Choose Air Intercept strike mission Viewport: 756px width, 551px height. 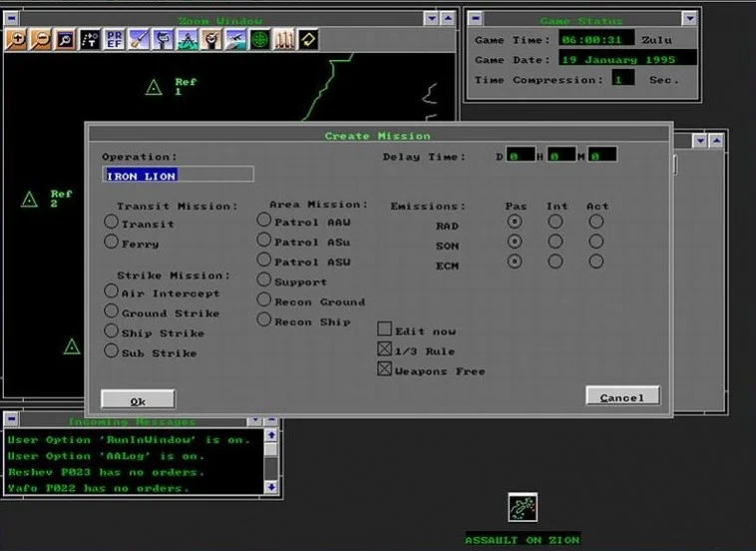coord(111,290)
